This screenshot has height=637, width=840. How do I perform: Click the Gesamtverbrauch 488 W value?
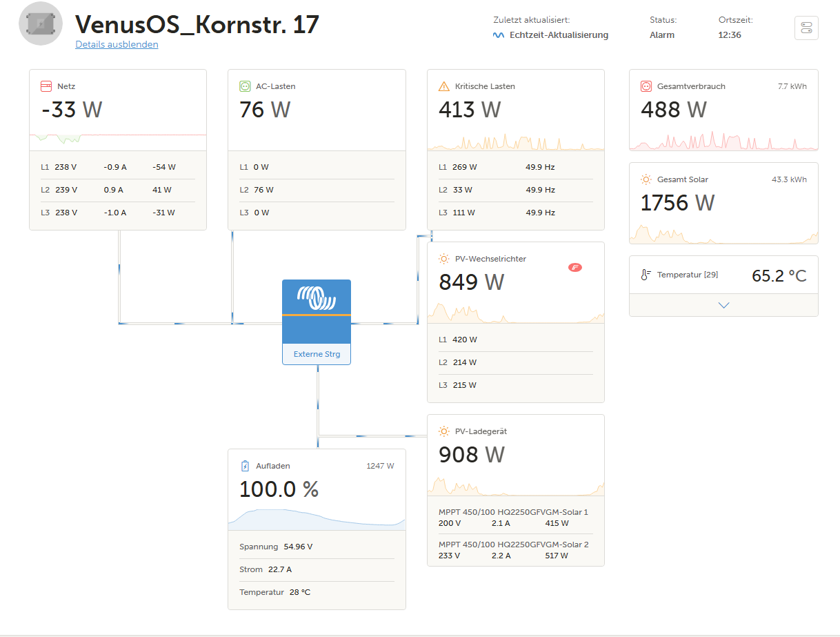[x=674, y=109]
